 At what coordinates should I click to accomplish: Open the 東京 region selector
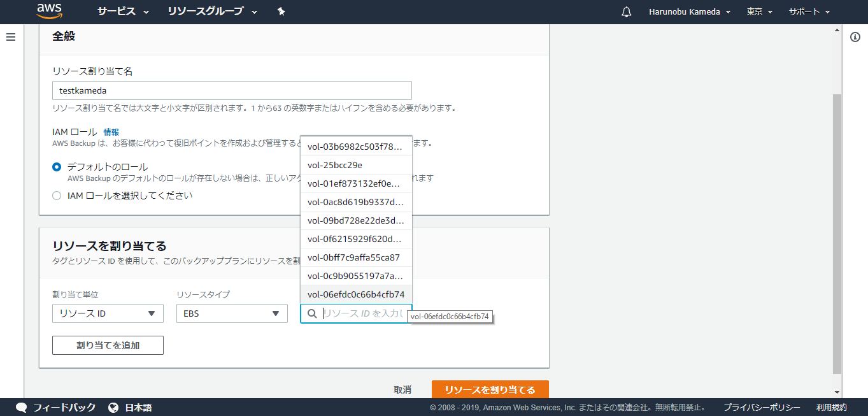point(760,12)
